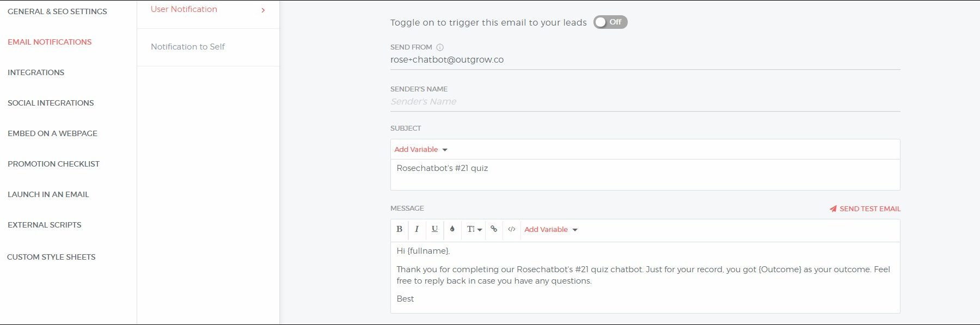980x325 pixels.
Task: Open Custom Style Sheets section
Action: pos(51,257)
